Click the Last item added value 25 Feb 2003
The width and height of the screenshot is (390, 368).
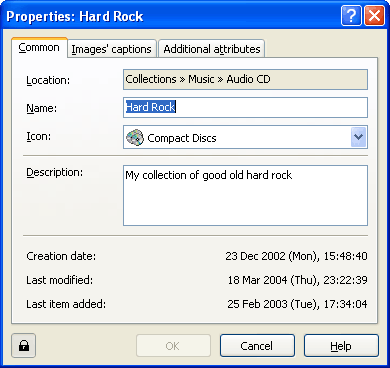tap(297, 304)
